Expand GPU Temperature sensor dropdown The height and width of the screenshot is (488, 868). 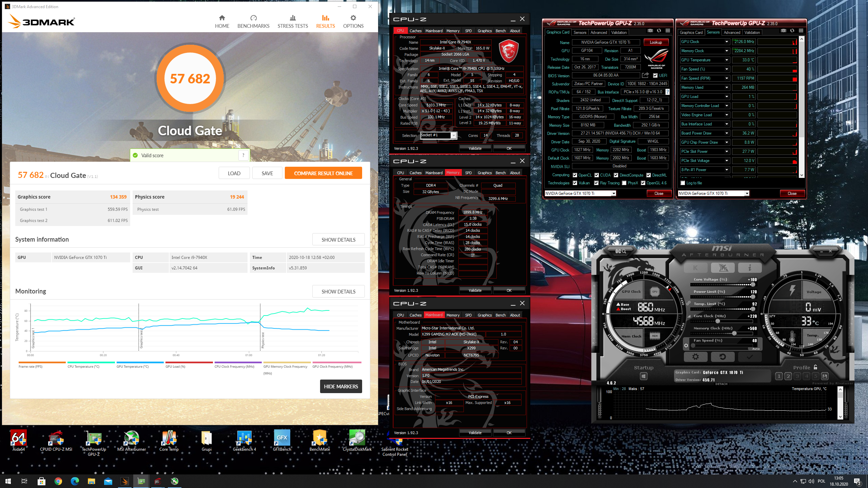[x=726, y=60]
